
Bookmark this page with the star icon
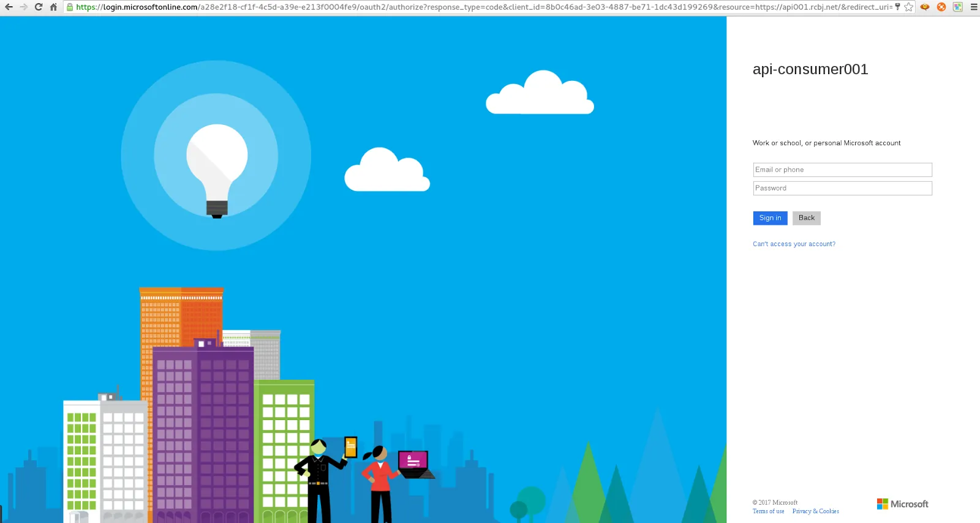click(x=909, y=7)
